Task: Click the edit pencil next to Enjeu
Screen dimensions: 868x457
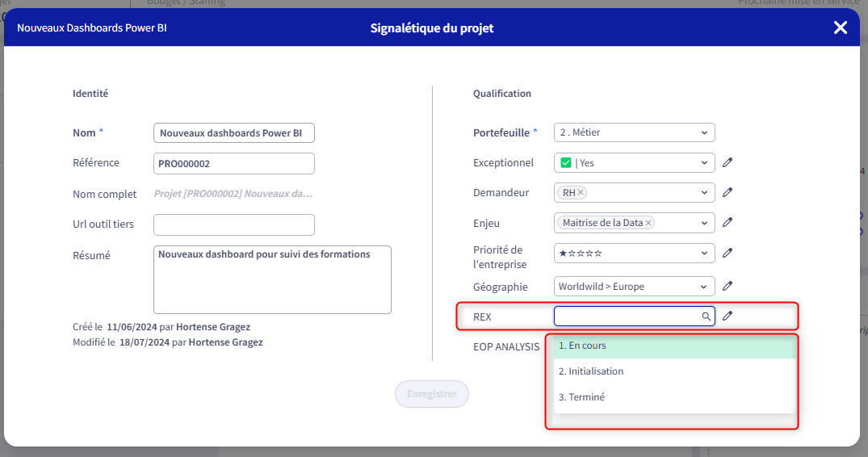Action: 728,222
